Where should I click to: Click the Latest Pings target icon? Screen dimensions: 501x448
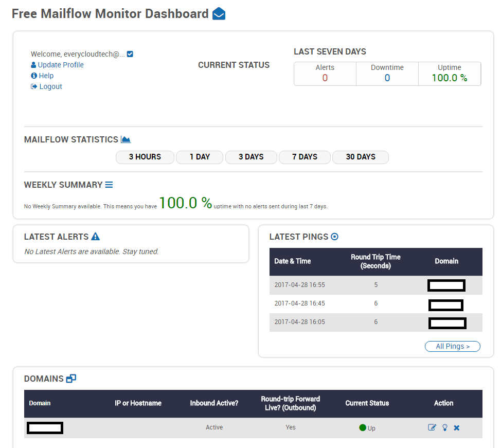coord(334,237)
